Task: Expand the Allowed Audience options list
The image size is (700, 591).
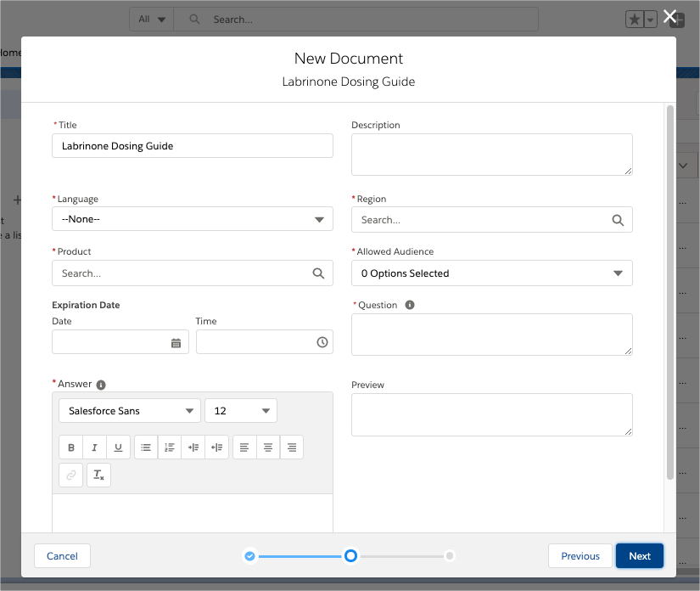Action: click(x=491, y=273)
